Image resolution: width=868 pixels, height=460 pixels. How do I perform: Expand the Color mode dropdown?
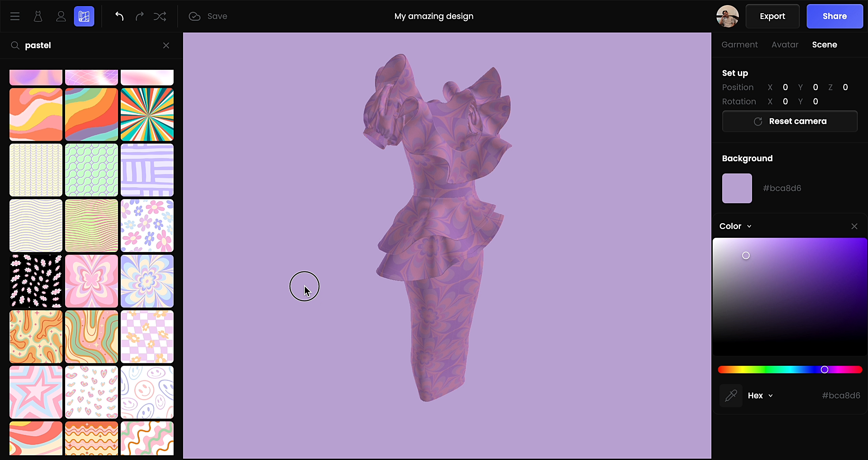coord(736,226)
